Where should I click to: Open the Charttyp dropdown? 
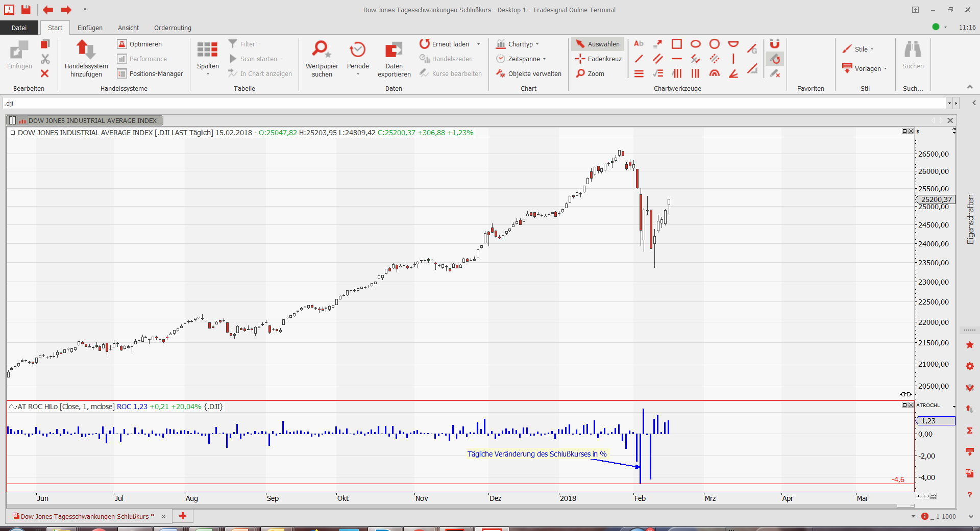(x=518, y=44)
